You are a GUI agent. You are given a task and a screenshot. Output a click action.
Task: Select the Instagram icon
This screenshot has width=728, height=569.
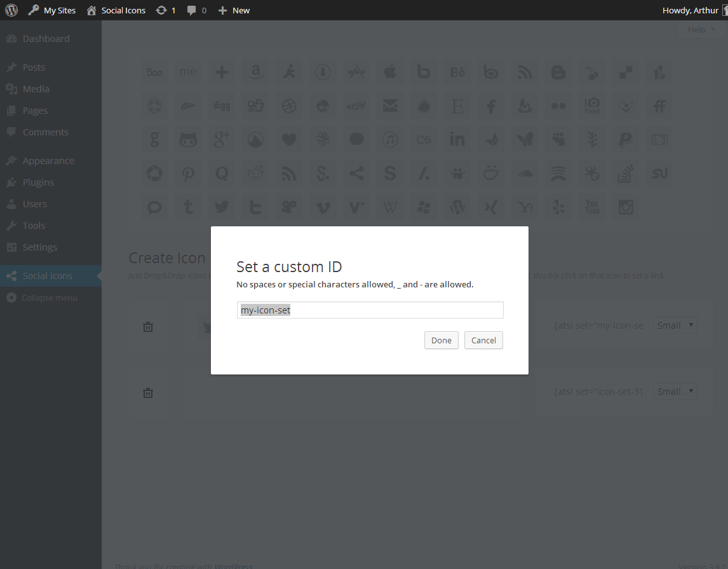[626, 207]
